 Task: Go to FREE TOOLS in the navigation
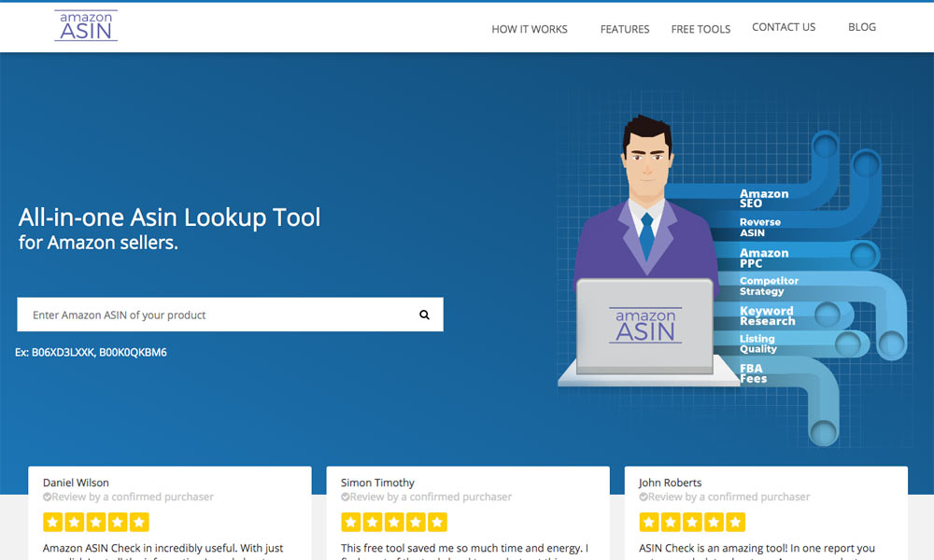[x=700, y=29]
